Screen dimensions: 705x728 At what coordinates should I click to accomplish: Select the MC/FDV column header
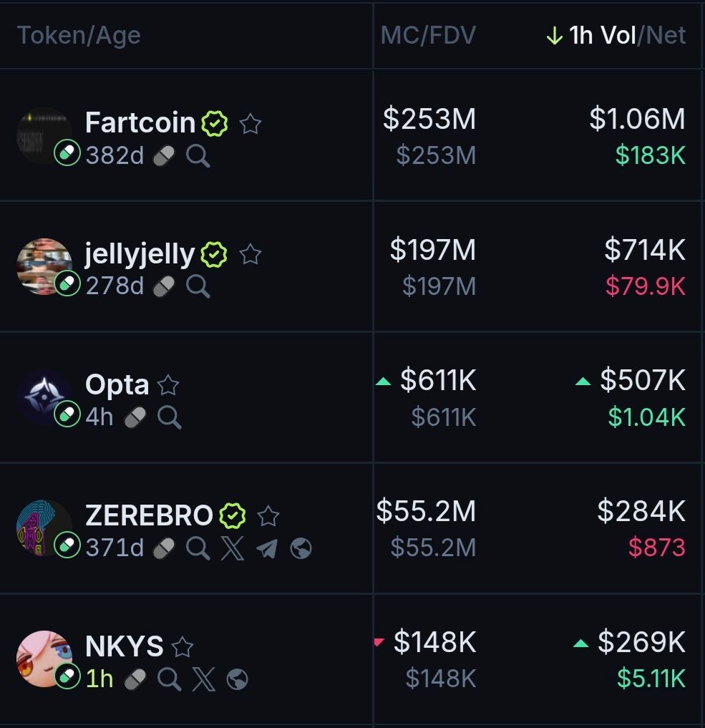[x=428, y=35]
